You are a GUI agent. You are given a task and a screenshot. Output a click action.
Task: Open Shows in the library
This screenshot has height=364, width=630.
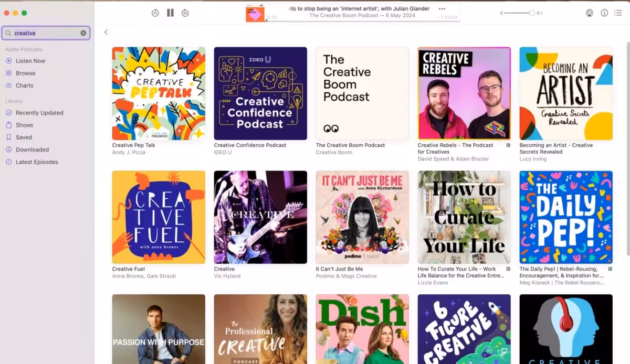24,125
